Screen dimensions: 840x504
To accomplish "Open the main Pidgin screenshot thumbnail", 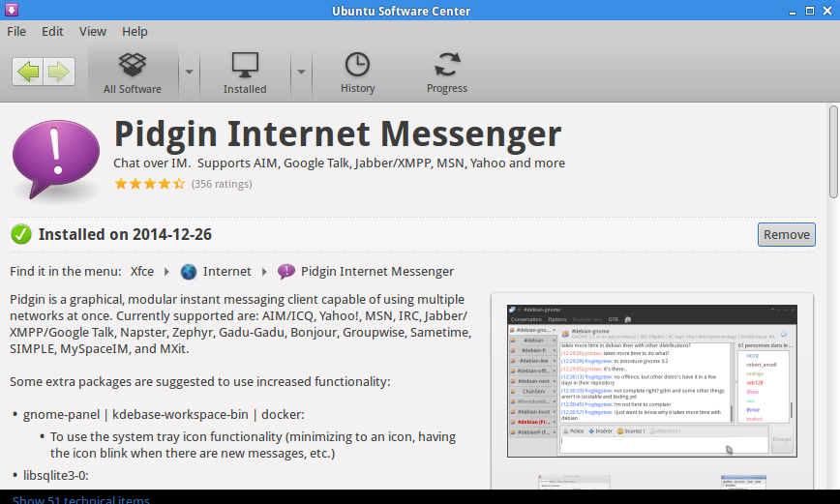I will point(652,381).
